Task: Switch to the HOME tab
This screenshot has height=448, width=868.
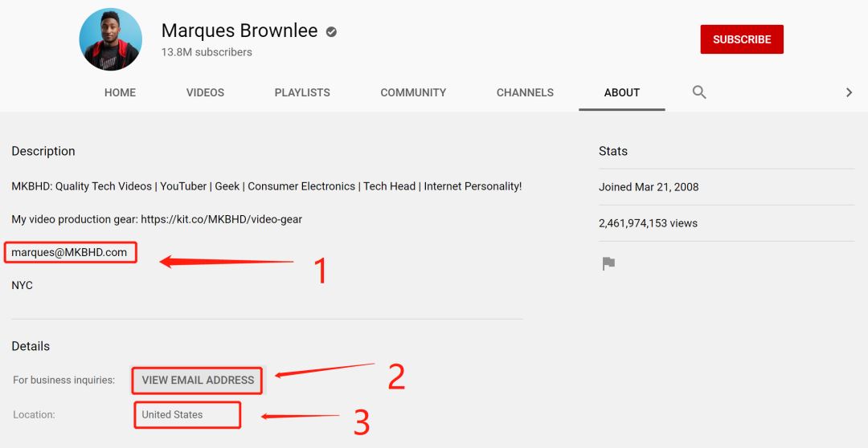Action: point(120,92)
